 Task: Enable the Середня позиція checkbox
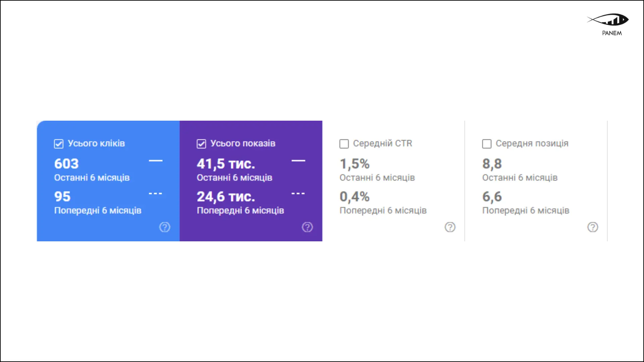tap(487, 144)
